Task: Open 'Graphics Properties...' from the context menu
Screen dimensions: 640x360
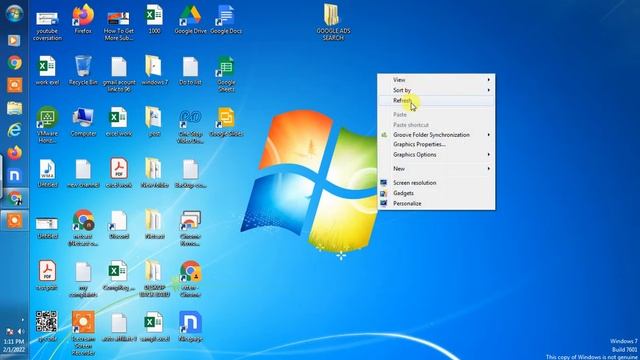Action: [436, 144]
